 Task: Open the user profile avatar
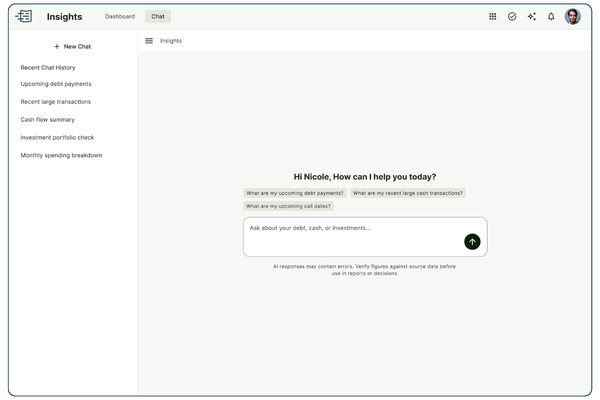(x=572, y=16)
